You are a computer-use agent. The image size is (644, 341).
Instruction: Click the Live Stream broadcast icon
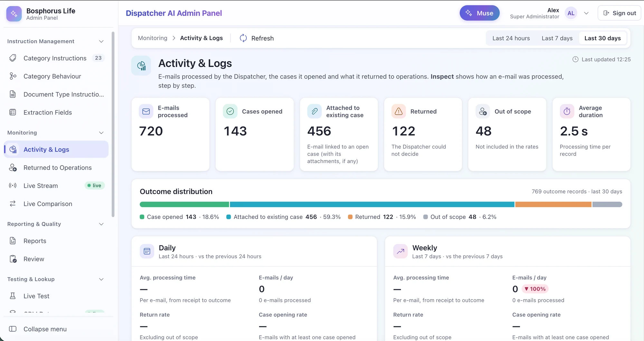click(13, 185)
